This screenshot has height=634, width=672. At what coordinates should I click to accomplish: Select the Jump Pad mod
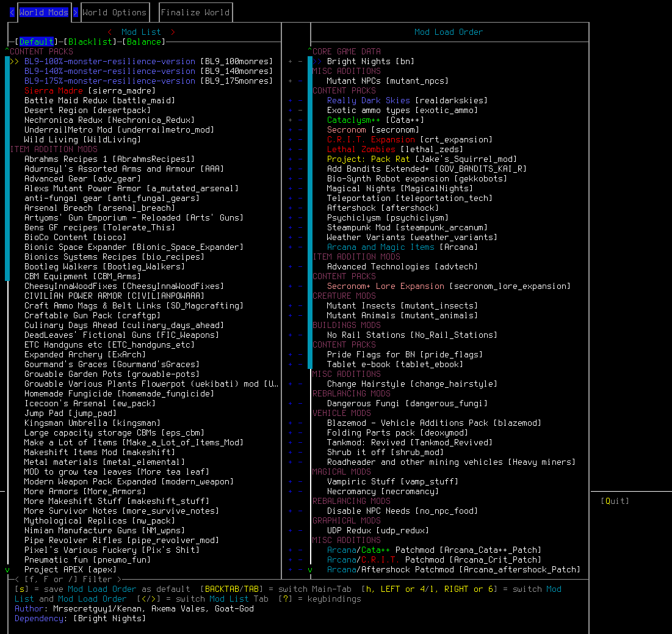tap(70, 413)
